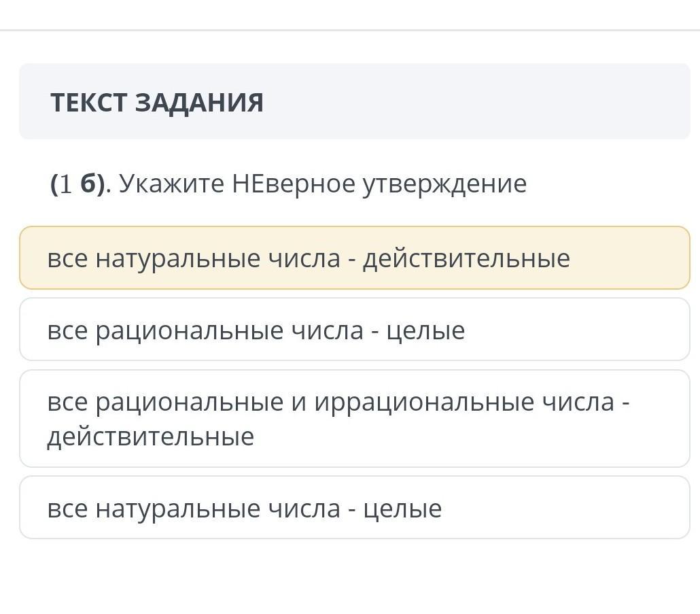Click the "(1 б)" points label
700x614 pixels.
point(77,184)
